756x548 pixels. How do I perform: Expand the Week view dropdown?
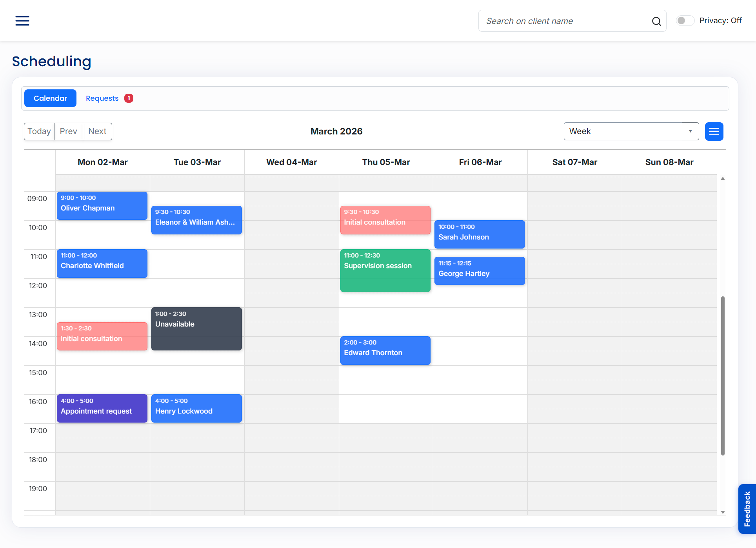click(631, 131)
